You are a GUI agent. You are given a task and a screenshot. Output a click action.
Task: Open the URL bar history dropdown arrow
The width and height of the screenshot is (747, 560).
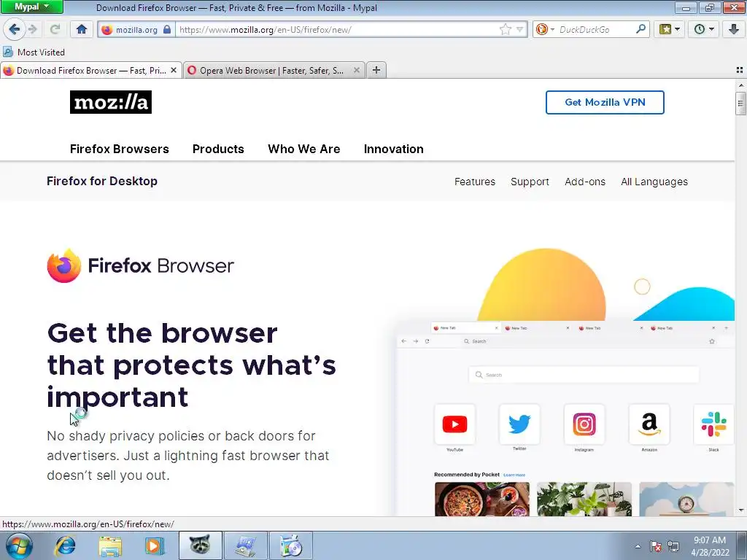pos(519,29)
